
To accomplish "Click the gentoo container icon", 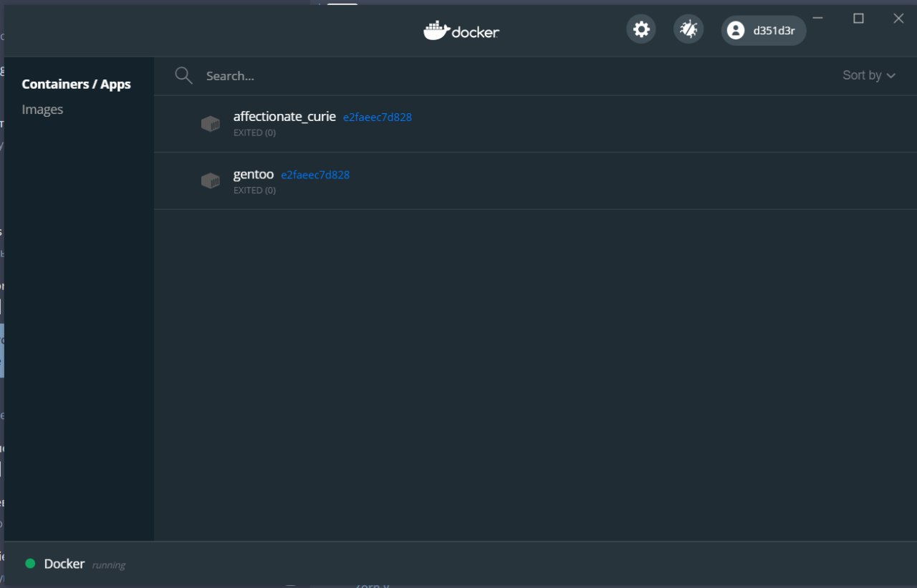I will [210, 181].
